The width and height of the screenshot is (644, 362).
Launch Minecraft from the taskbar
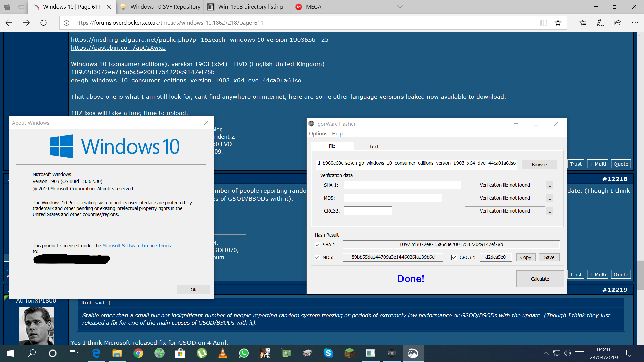point(350,353)
